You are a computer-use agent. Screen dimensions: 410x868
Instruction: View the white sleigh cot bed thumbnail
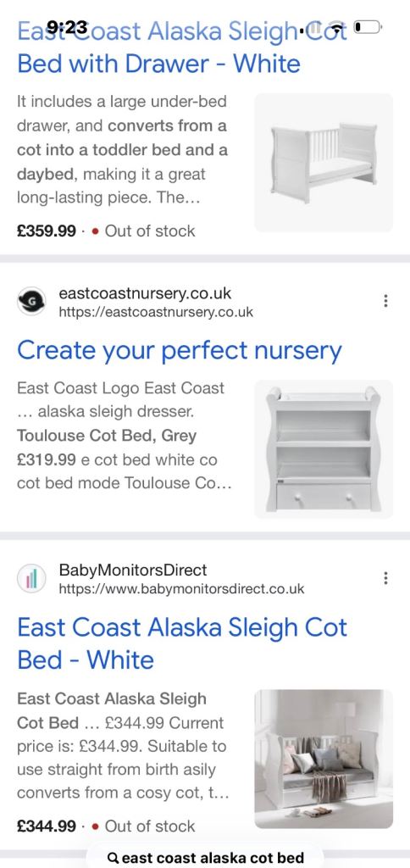pos(324,162)
